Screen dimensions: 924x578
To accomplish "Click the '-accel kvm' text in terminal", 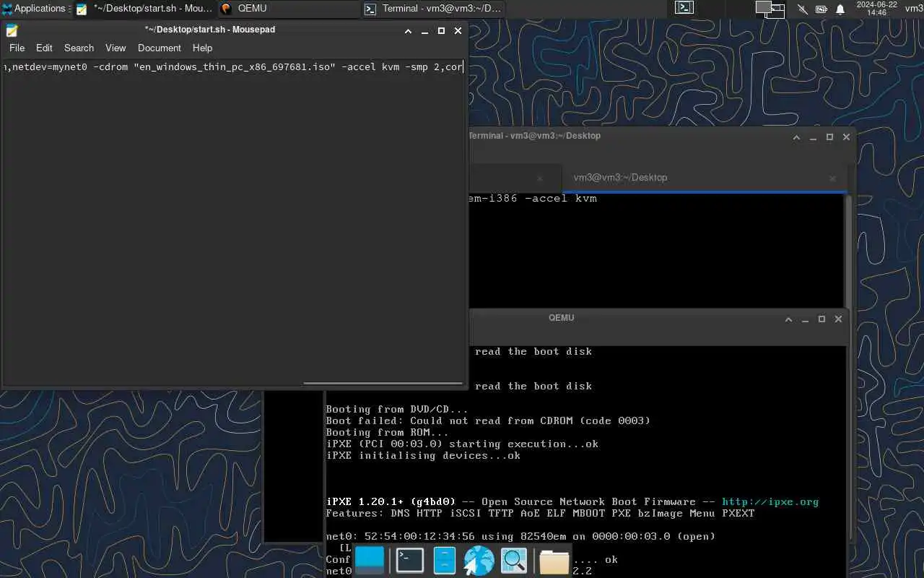I will pyautogui.click(x=560, y=198).
